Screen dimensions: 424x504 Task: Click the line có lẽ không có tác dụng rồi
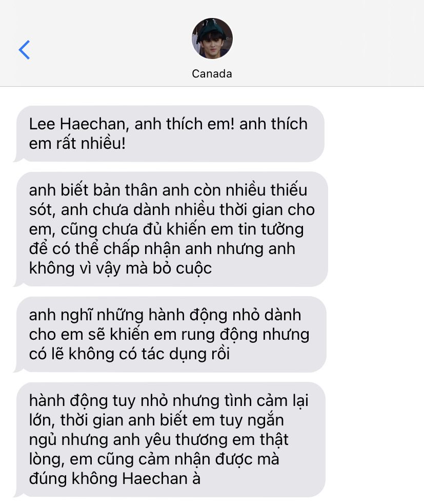click(129, 354)
